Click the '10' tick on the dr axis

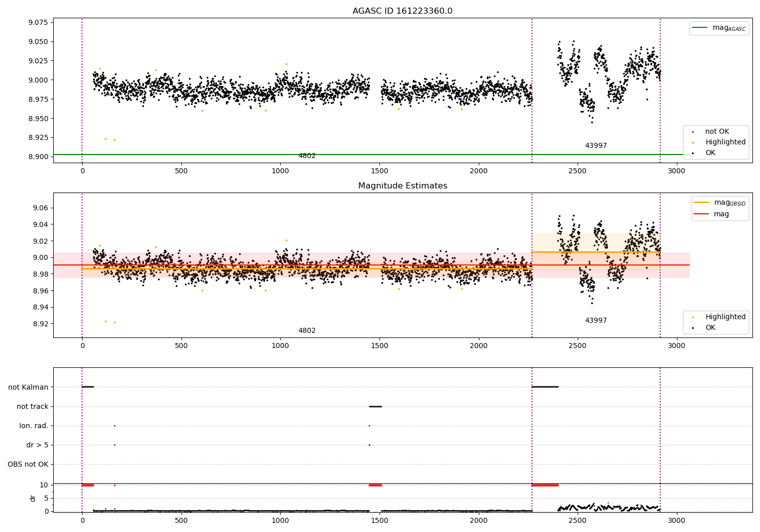(44, 485)
